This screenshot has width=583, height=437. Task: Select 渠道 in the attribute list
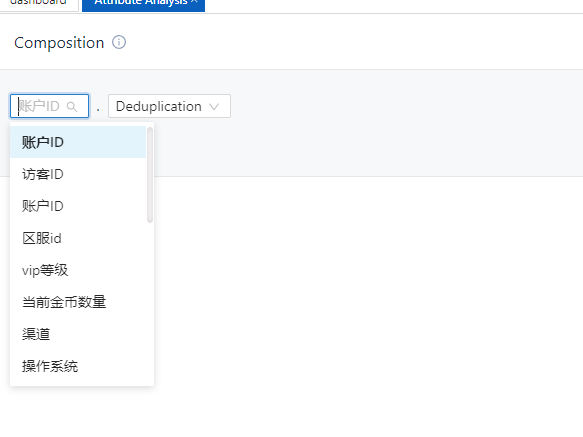(78, 334)
